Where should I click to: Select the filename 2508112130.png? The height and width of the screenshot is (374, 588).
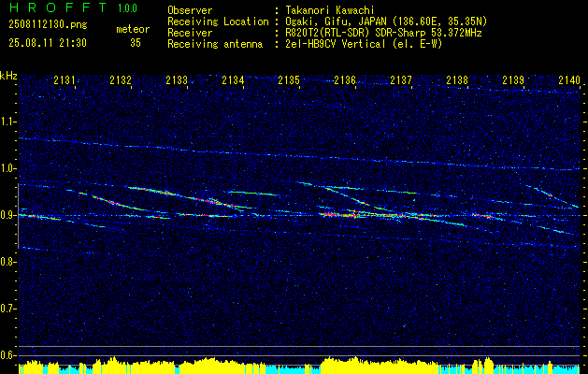pos(48,25)
